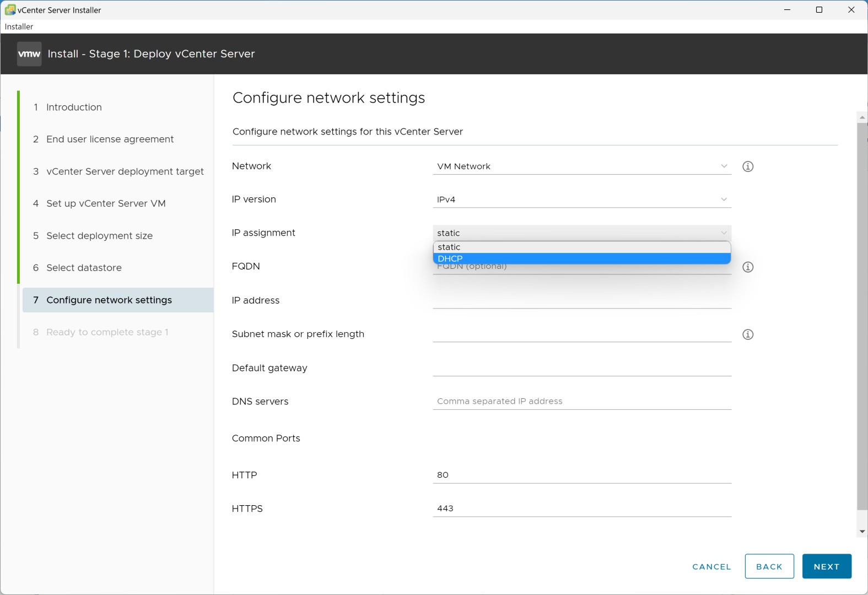
Task: Maximize the vCenter Server Installer window
Action: click(x=820, y=10)
